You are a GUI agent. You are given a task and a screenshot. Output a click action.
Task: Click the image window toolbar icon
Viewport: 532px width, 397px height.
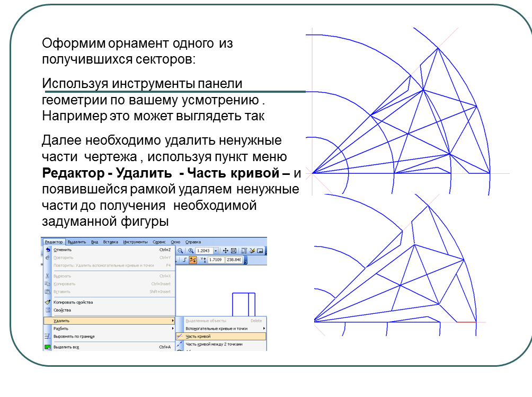(x=260, y=251)
